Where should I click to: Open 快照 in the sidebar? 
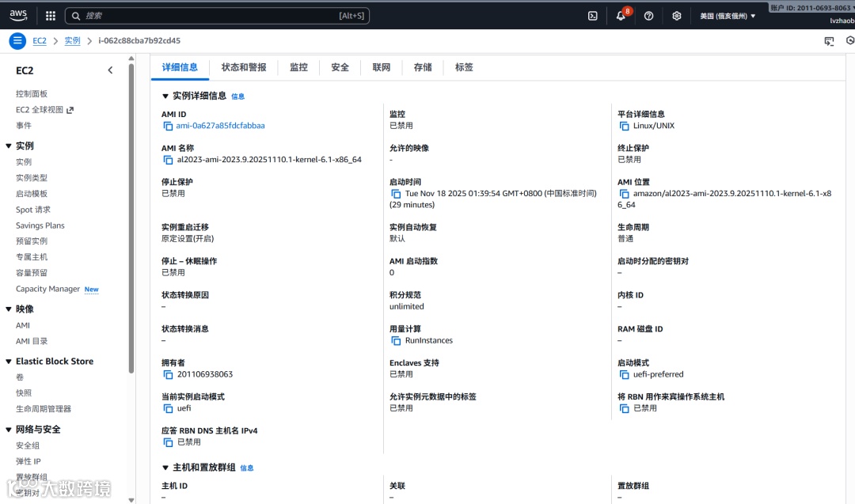(24, 393)
